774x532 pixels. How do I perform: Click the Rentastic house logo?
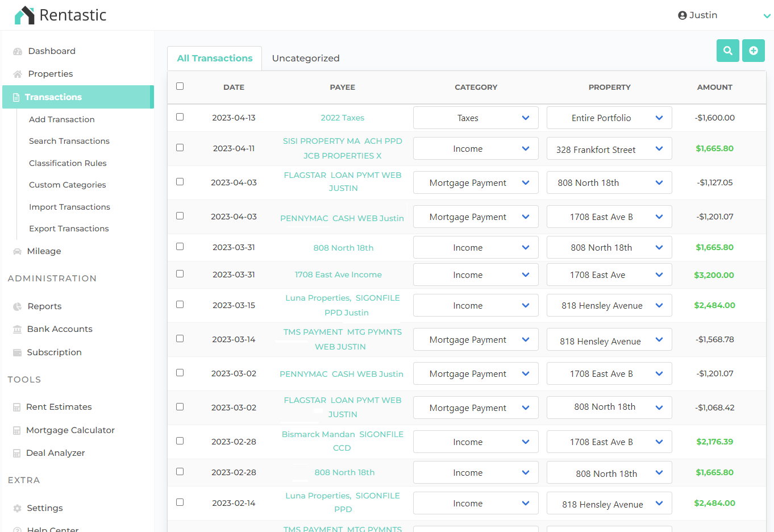tap(23, 15)
